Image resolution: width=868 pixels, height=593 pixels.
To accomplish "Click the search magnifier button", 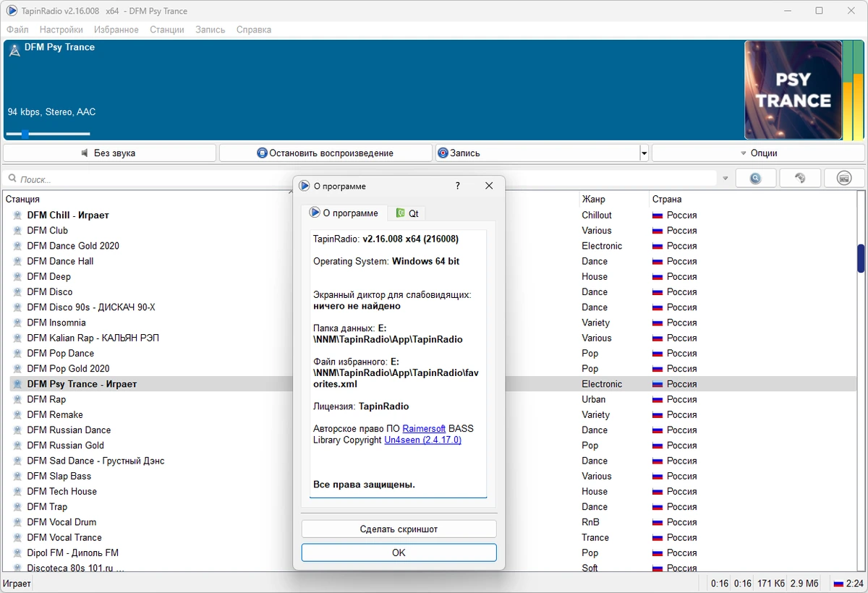I will point(756,178).
